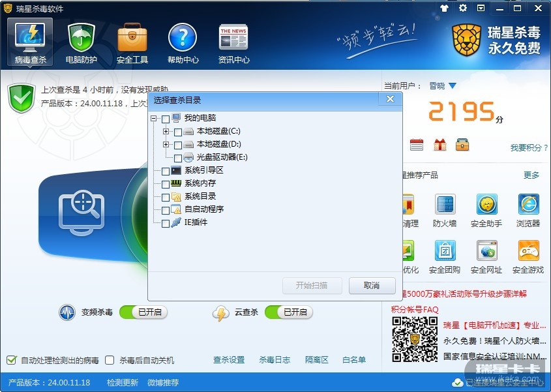
Task: Follow the 我要积分 link
Action: coord(529,147)
